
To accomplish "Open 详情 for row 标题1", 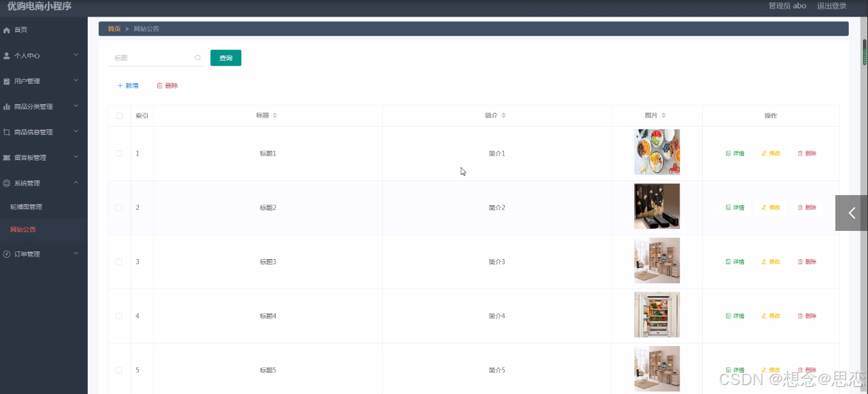I will point(735,154).
